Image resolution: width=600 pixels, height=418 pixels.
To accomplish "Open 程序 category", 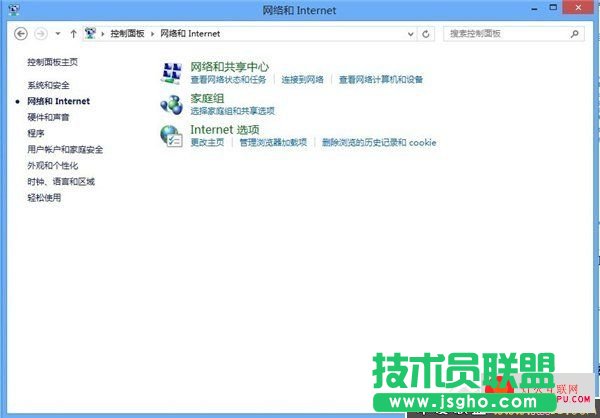I will coord(36,133).
